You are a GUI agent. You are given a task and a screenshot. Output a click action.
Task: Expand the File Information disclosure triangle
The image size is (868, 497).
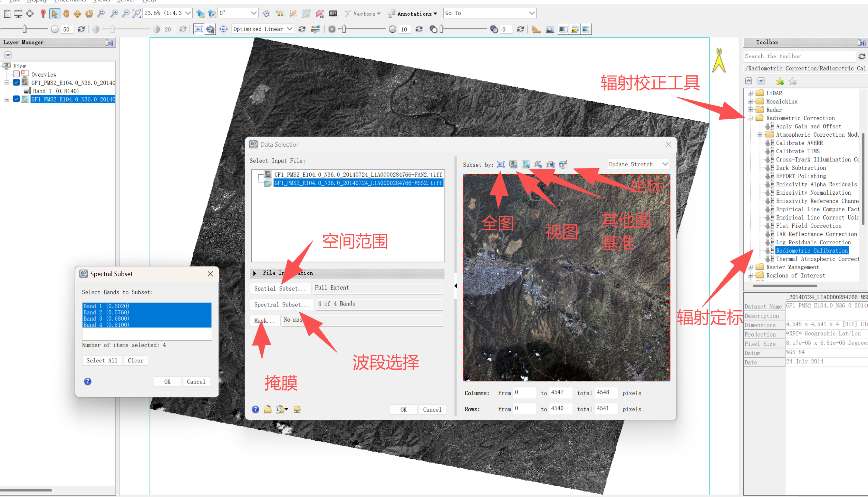point(255,273)
